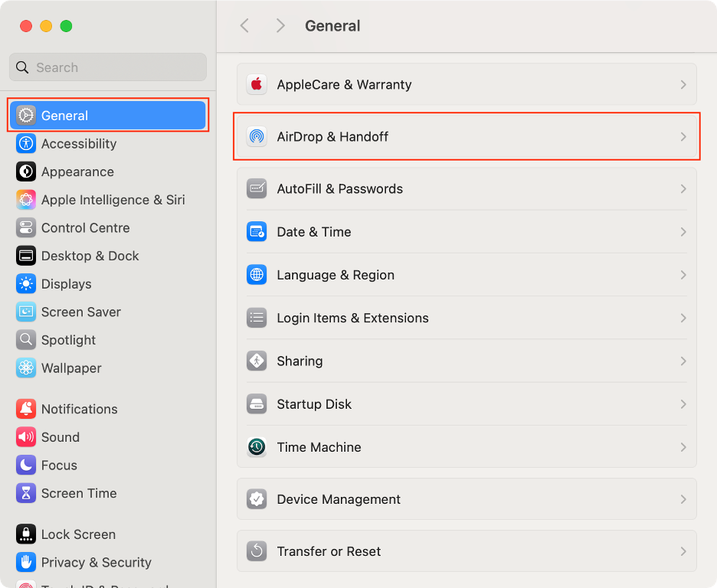Click the Language & Region globe icon
Screen dimensions: 717x588
point(257,275)
